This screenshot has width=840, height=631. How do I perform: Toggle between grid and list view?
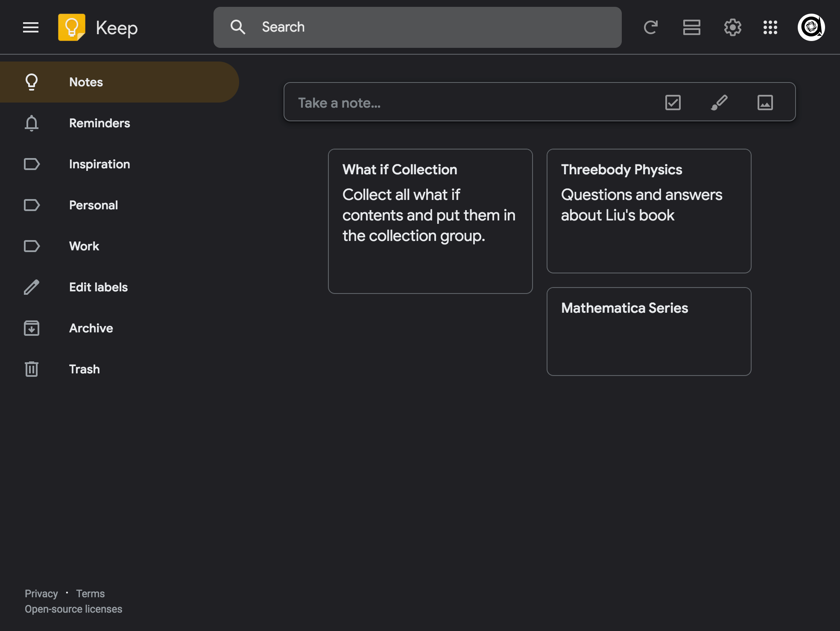click(x=691, y=27)
